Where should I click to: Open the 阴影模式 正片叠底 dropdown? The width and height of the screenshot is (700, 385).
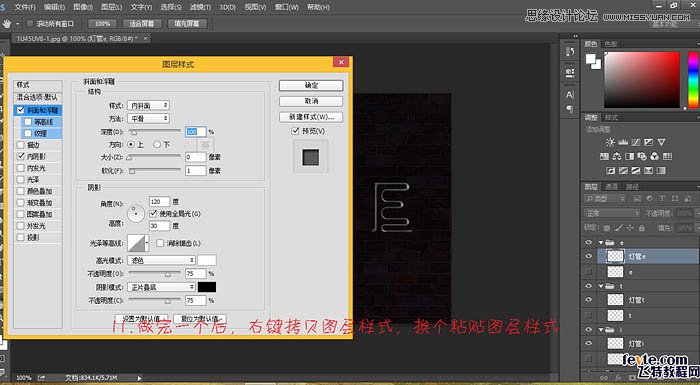click(x=161, y=287)
